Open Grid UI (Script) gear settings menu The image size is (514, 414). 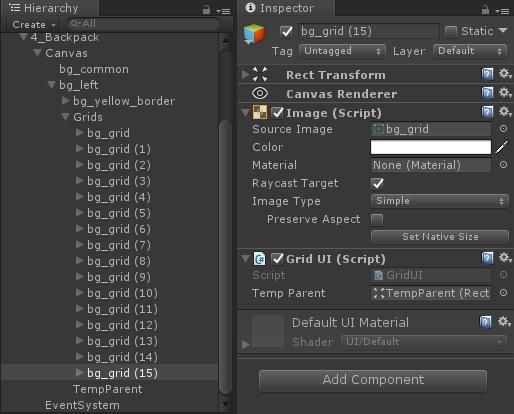pyautogui.click(x=505, y=258)
